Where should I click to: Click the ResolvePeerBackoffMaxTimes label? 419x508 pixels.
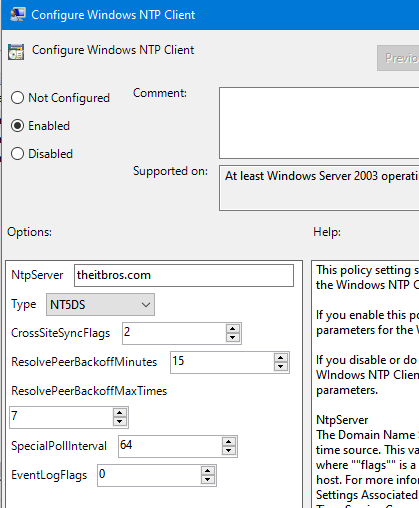[x=89, y=391]
